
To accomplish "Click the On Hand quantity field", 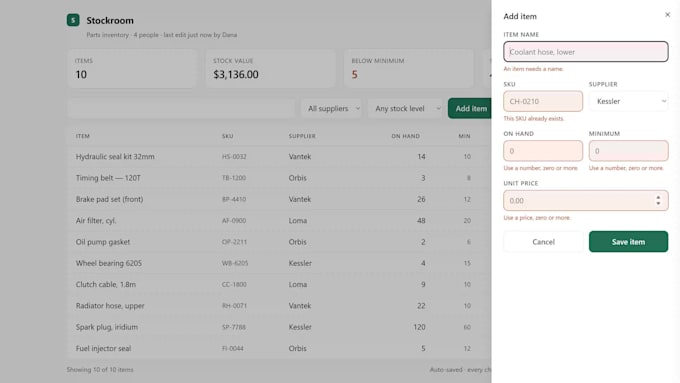I will pyautogui.click(x=543, y=151).
